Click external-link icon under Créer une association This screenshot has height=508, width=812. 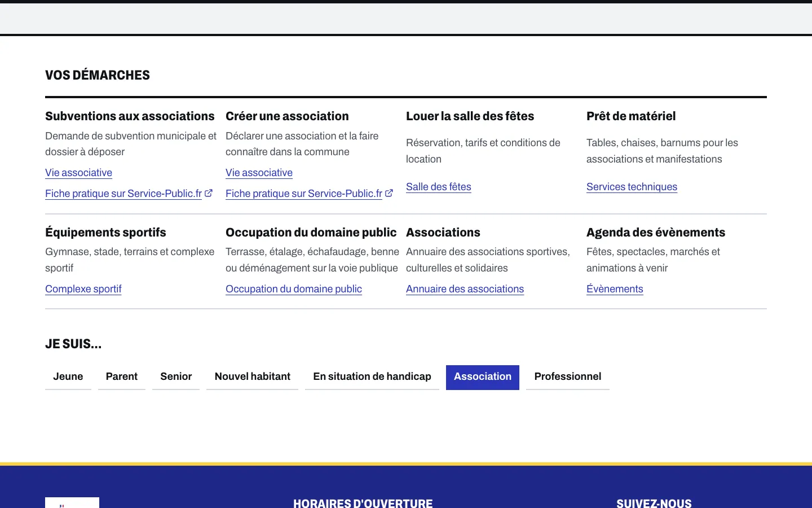point(389,193)
